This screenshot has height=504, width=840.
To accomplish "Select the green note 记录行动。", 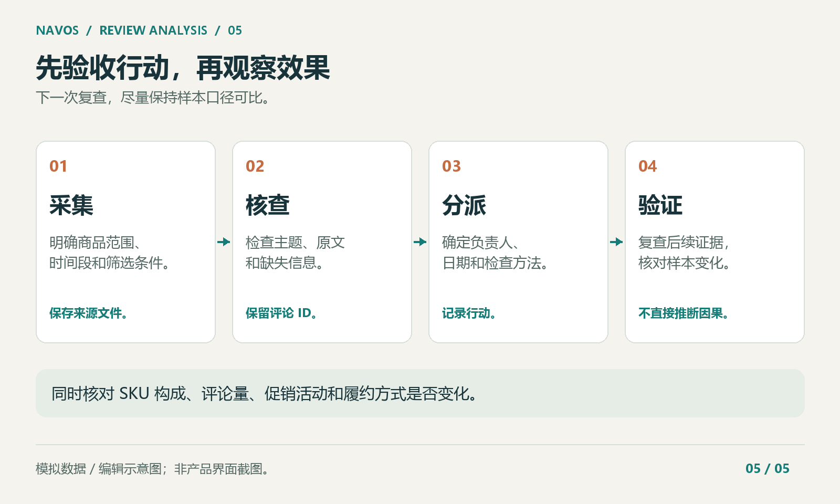I will tap(469, 313).
